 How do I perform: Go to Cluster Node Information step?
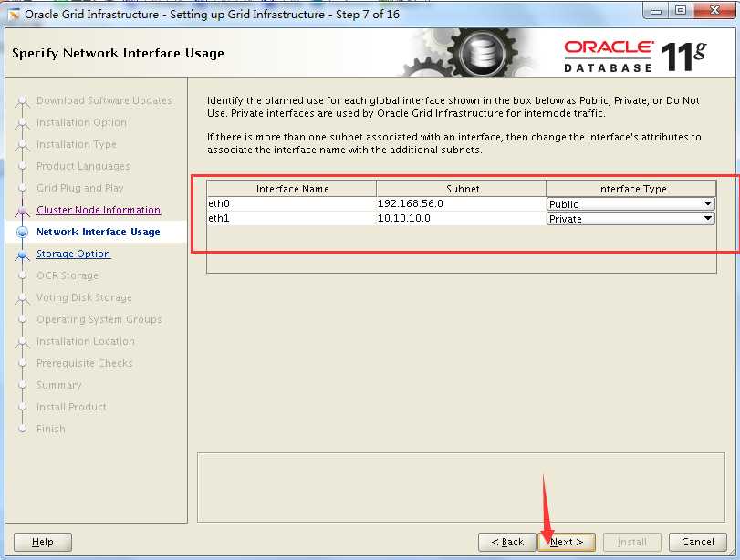coord(99,210)
